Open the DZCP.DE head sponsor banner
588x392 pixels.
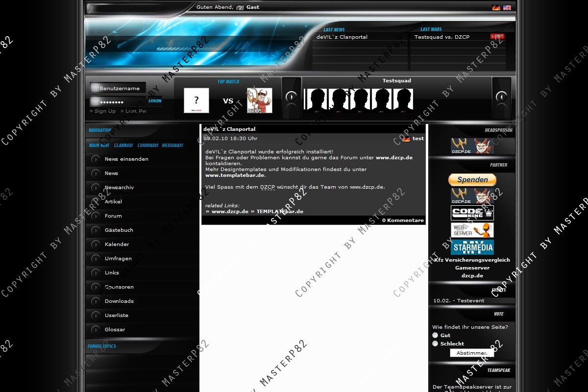point(472,146)
